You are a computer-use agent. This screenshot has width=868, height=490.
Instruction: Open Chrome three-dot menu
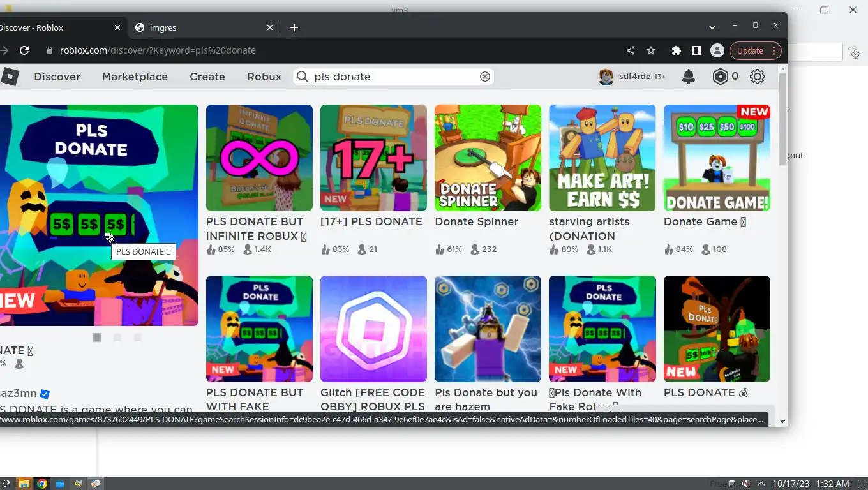[774, 50]
